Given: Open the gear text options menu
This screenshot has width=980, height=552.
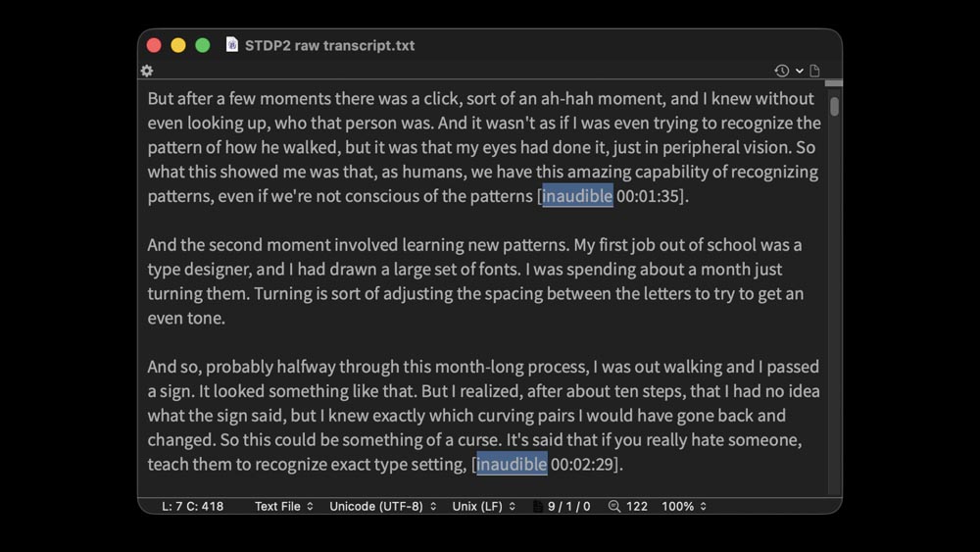Looking at the screenshot, I should [147, 71].
